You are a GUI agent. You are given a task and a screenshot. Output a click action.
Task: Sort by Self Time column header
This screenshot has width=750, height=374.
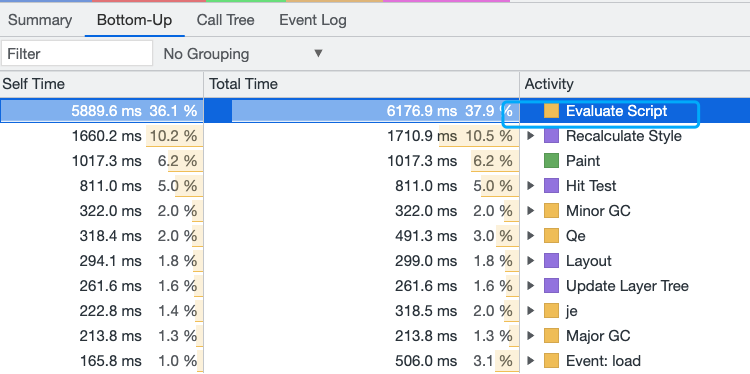point(102,84)
